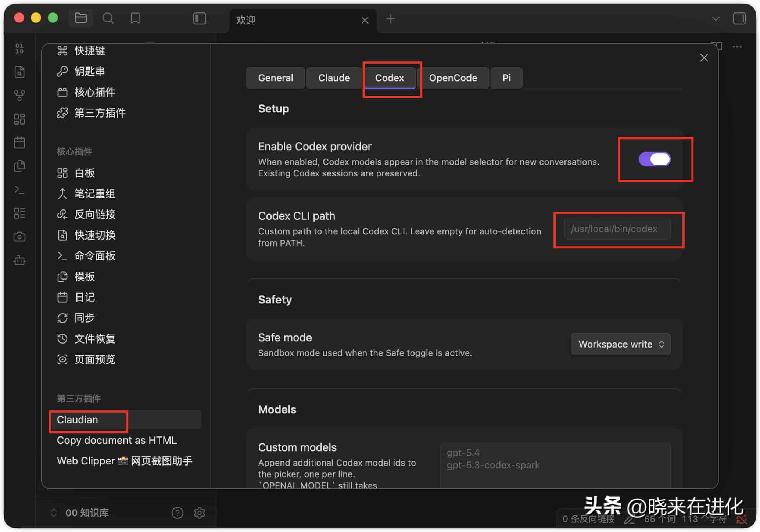Click the robot ribbon icon
The width and height of the screenshot is (760, 532).
(x=19, y=260)
